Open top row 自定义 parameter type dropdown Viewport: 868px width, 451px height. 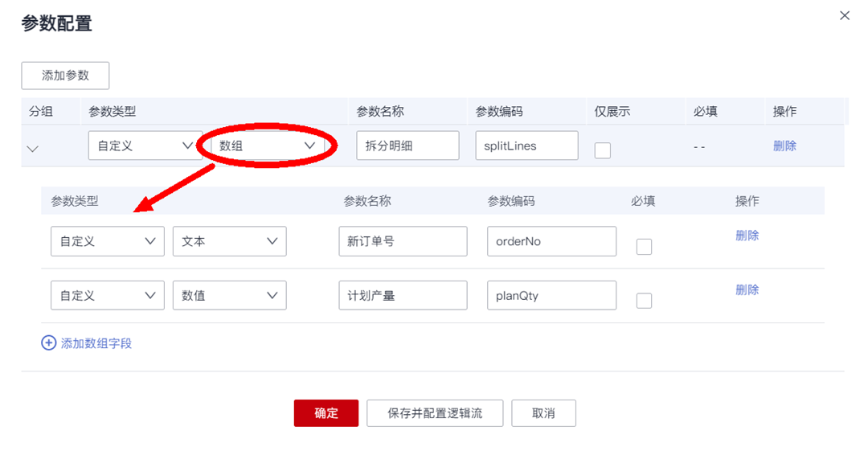pos(145,146)
